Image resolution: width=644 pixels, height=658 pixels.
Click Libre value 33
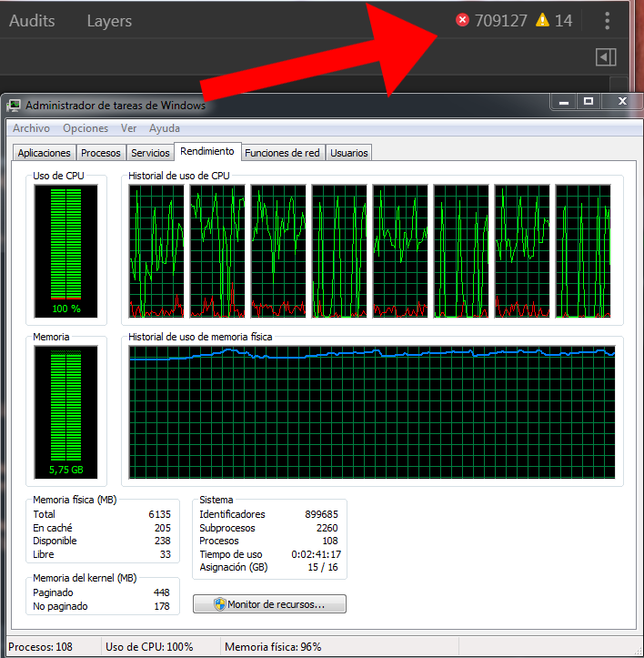[166, 554]
